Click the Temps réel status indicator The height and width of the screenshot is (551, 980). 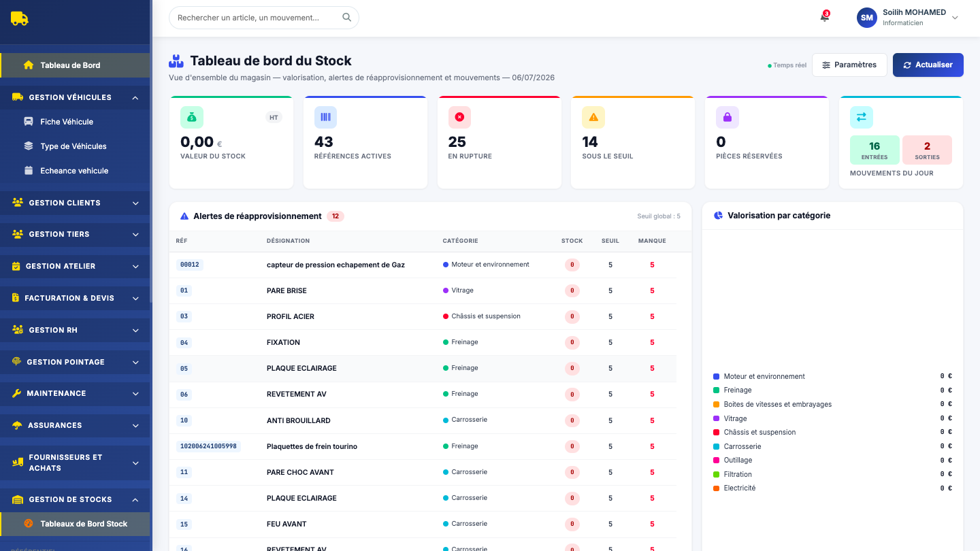(787, 65)
